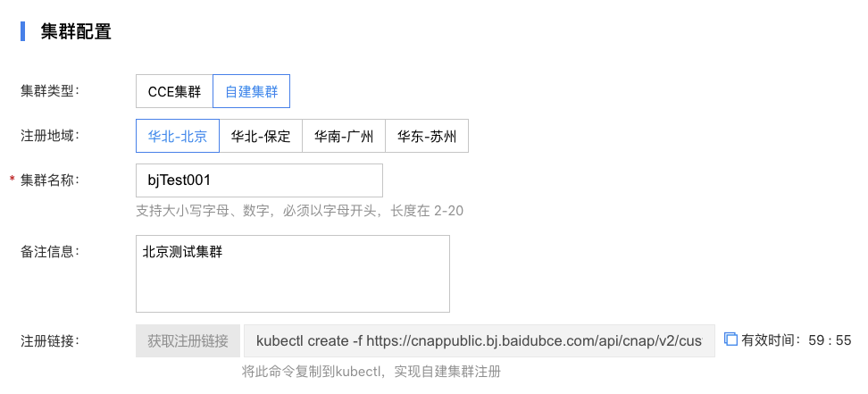868x394 pixels.
Task: Click the 集群名称 label
Action: [x=50, y=180]
